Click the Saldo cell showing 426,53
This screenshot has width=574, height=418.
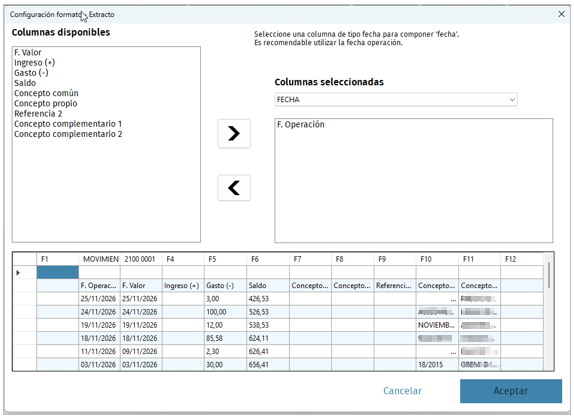point(268,299)
